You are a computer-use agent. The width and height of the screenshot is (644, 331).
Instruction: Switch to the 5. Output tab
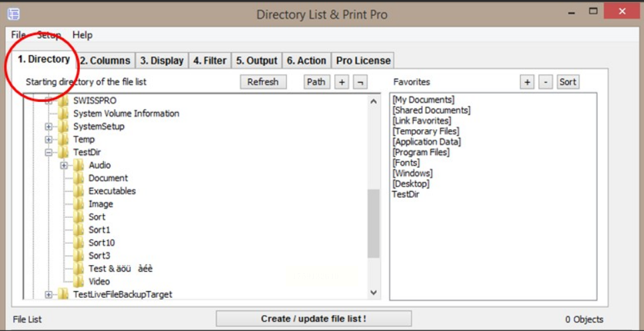tap(256, 61)
